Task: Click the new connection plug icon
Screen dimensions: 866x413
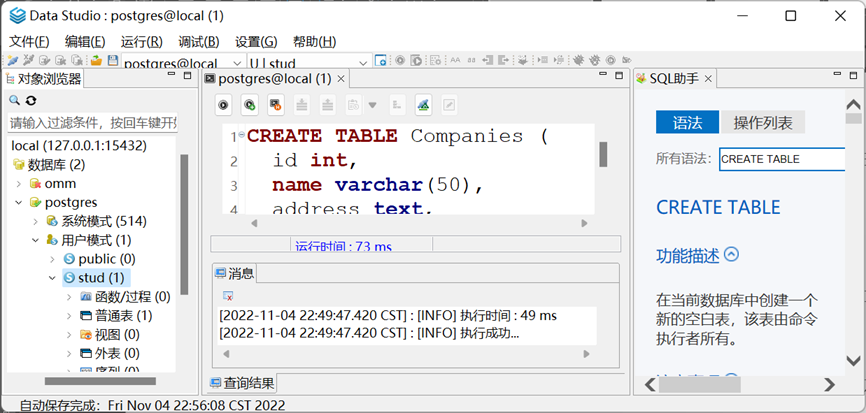Action: point(13,61)
